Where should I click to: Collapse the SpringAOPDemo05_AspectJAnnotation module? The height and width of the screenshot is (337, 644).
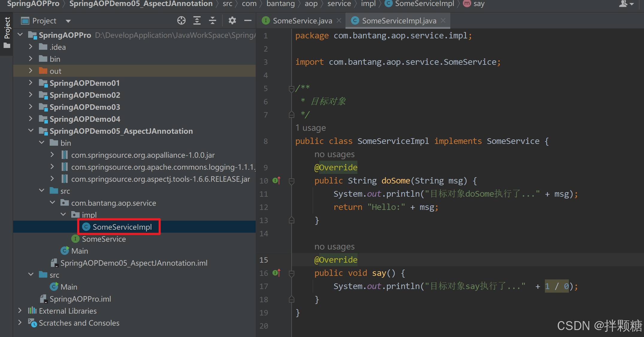click(31, 131)
